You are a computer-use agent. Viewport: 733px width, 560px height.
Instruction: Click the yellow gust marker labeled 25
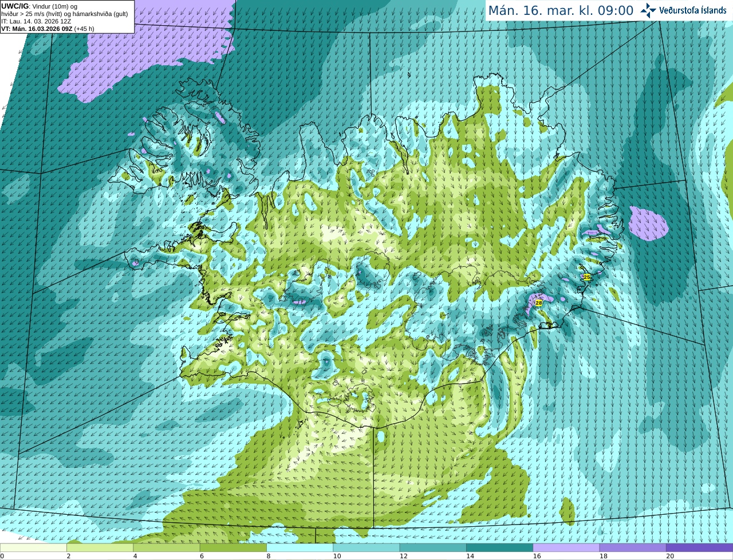tap(587, 277)
